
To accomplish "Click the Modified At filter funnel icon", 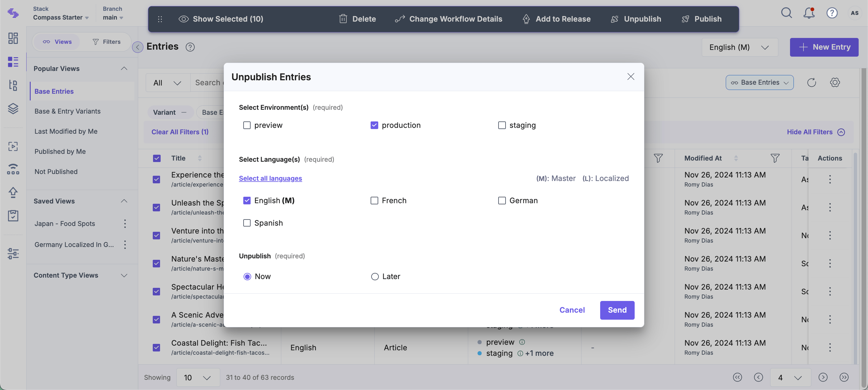I will pyautogui.click(x=775, y=158).
